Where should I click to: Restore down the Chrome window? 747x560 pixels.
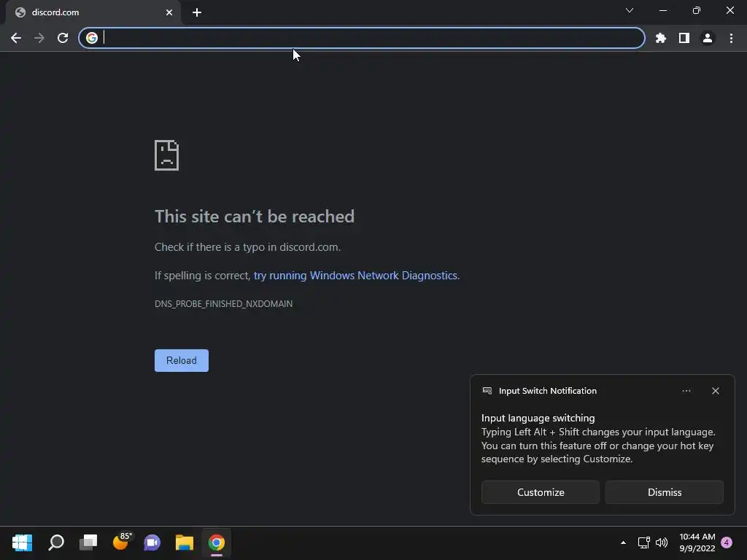[697, 10]
